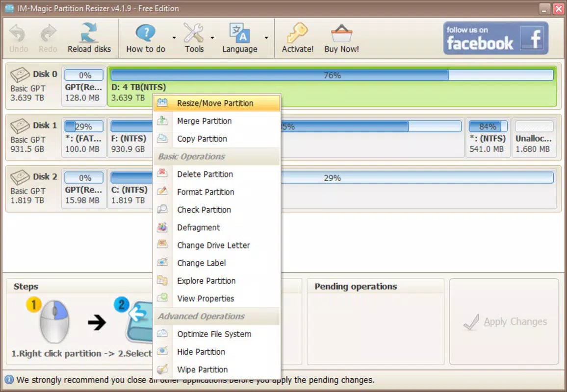Choose Format Partition menu entry
Image resolution: width=567 pixels, height=392 pixels.
click(x=217, y=192)
